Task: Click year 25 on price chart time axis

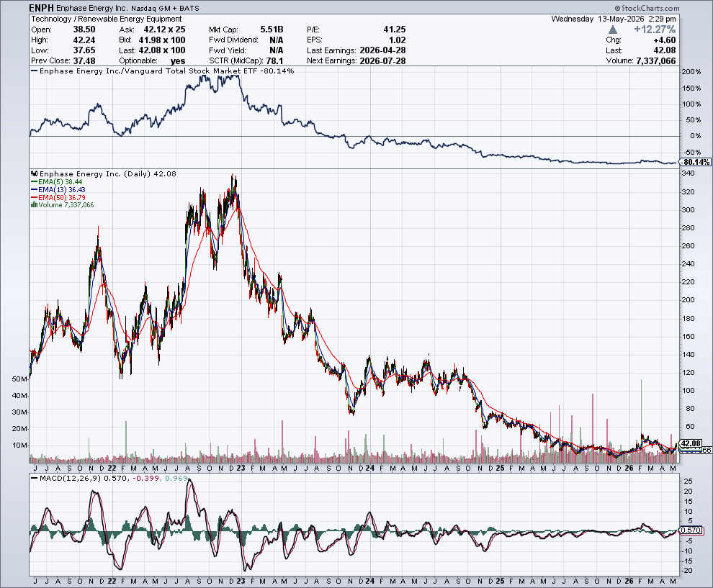Action: pyautogui.click(x=501, y=468)
